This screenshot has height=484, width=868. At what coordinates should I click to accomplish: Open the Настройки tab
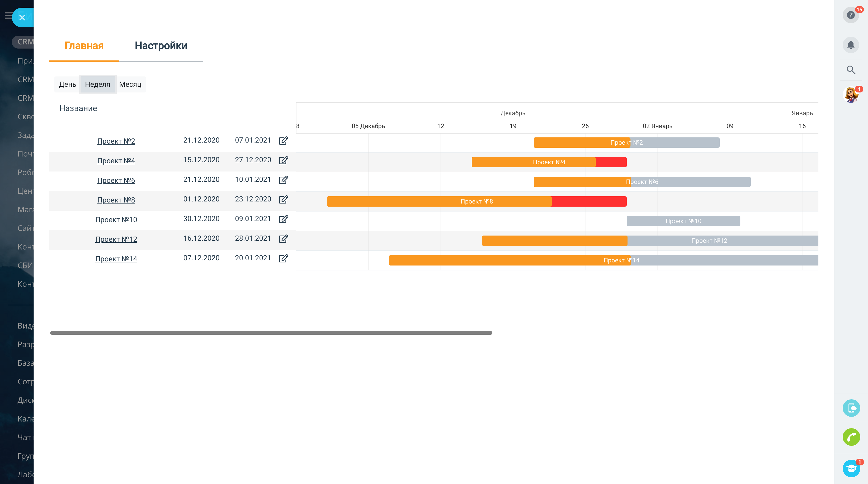pos(161,45)
